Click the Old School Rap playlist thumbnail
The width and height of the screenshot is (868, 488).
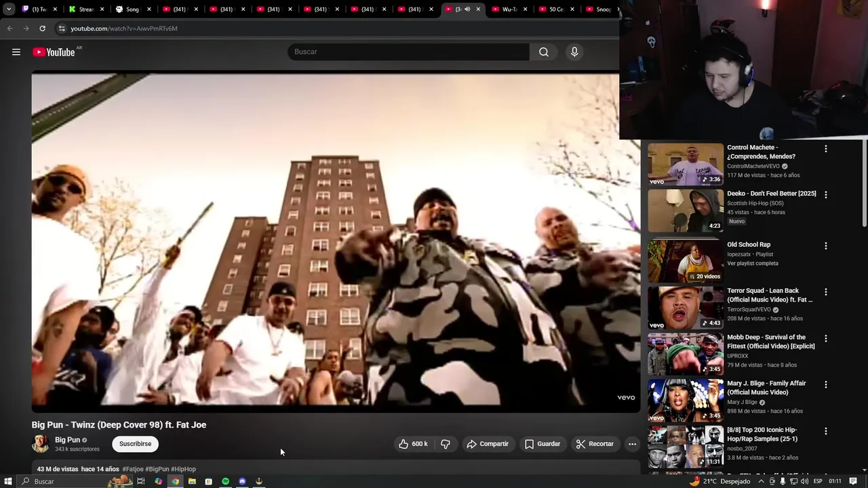coord(686,260)
